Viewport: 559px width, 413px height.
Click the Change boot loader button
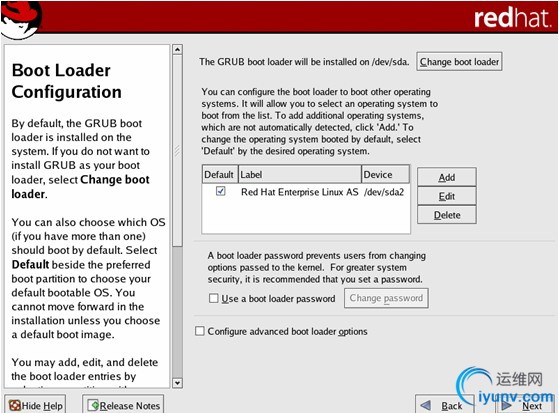459,61
